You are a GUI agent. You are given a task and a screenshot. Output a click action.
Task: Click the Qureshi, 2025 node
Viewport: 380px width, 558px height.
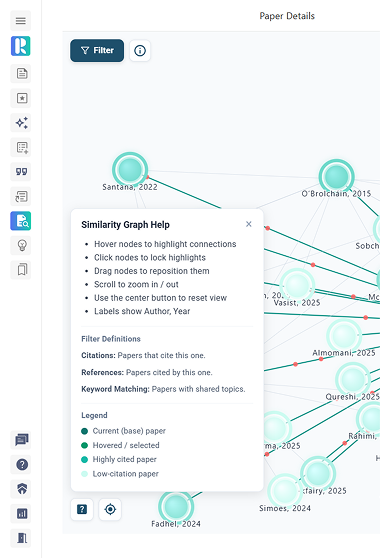352,379
